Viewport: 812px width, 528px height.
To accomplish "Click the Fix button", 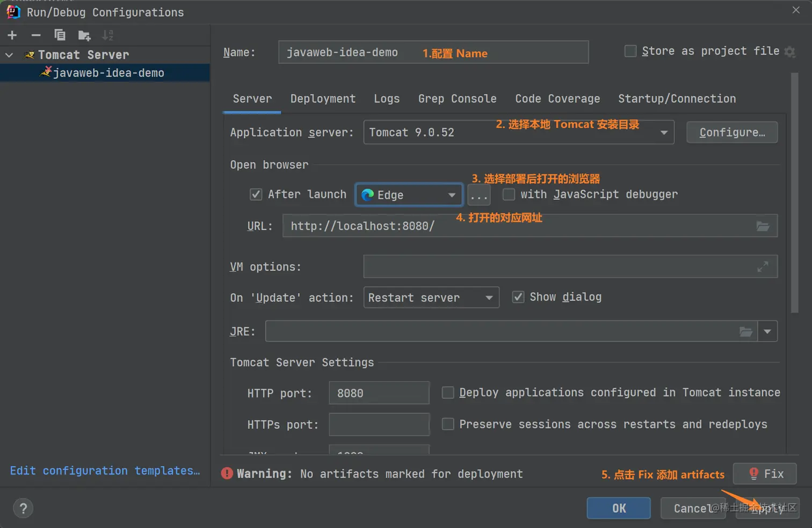I will (765, 474).
